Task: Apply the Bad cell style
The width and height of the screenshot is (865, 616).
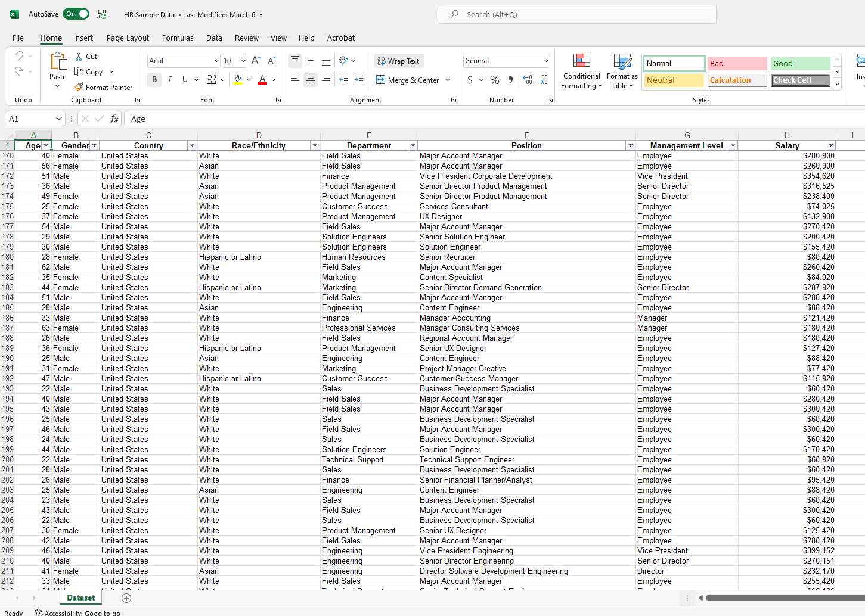Action: [x=737, y=64]
